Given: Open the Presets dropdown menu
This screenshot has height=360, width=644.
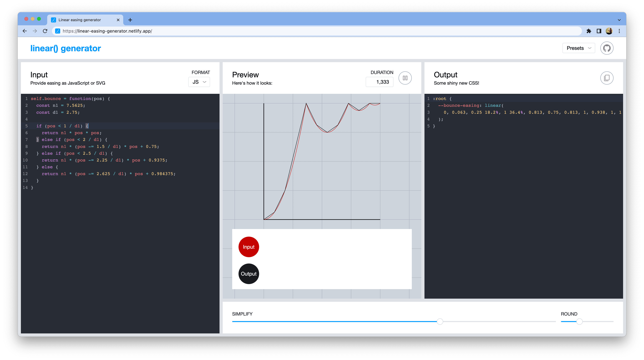Looking at the screenshot, I should point(579,48).
